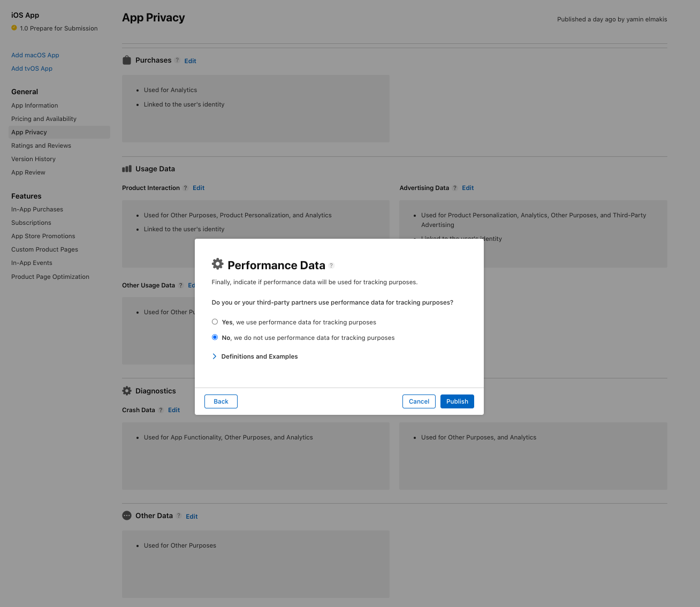Click the Purchases help question mark icon
The height and width of the screenshot is (607, 700).
point(178,60)
